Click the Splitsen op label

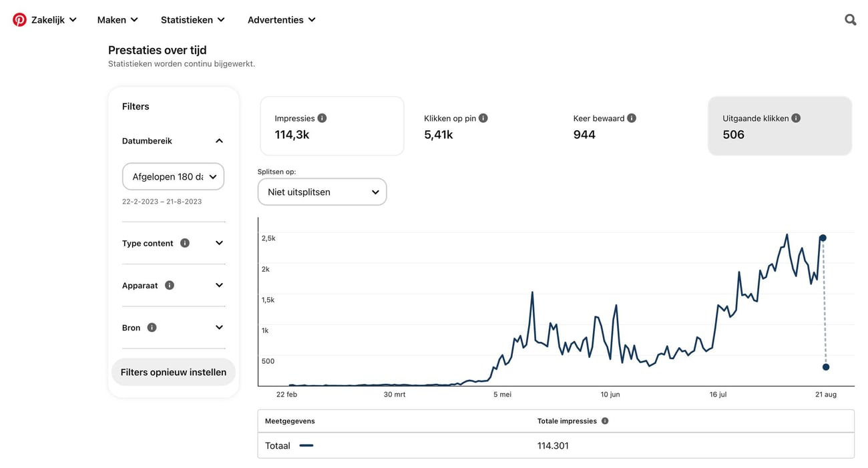point(276,172)
